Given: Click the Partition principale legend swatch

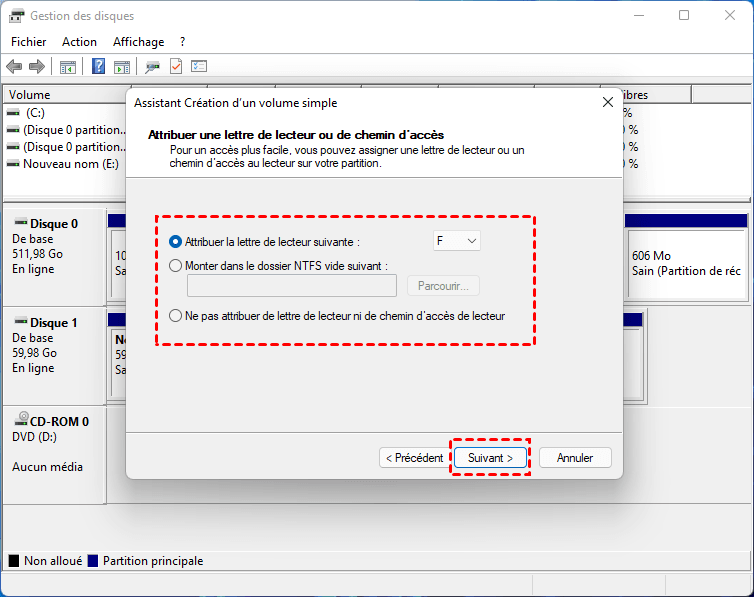Looking at the screenshot, I should 93,561.
